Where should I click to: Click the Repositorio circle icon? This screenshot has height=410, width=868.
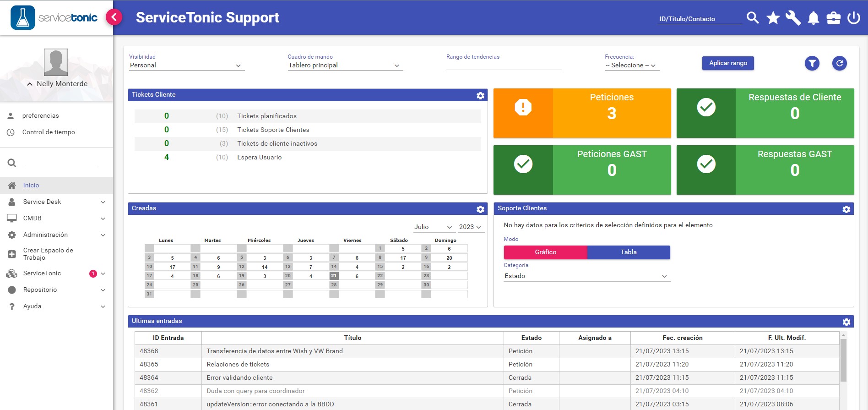12,290
